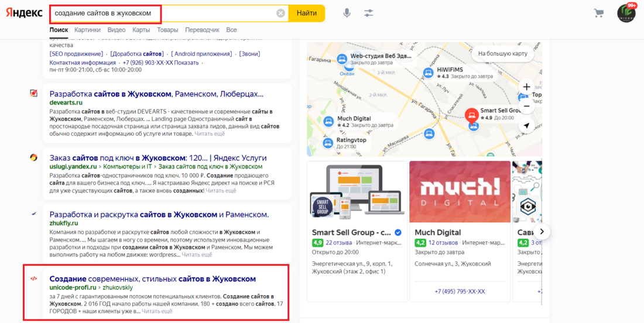Viewport: 644px width, 323px height.
Task: Click unicode-profi.ru favicon icon
Action: click(x=34, y=279)
